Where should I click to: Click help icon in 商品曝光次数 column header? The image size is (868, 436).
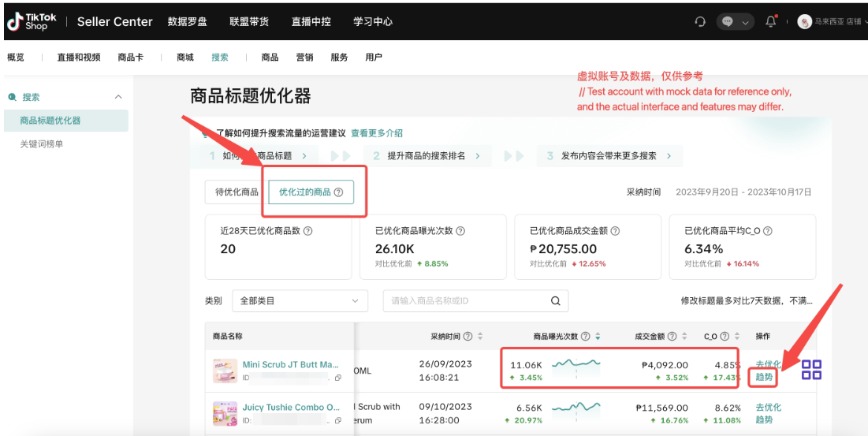(x=586, y=336)
